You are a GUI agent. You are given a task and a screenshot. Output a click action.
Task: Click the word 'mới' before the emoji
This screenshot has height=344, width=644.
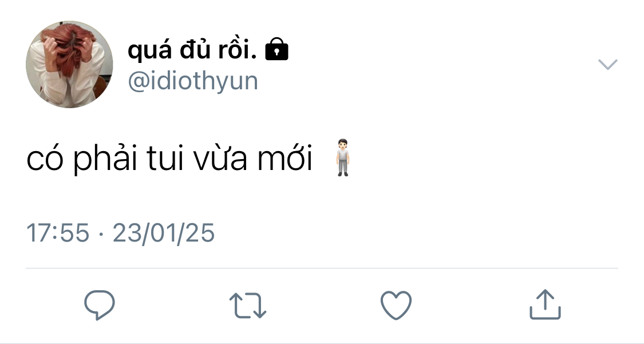point(285,158)
